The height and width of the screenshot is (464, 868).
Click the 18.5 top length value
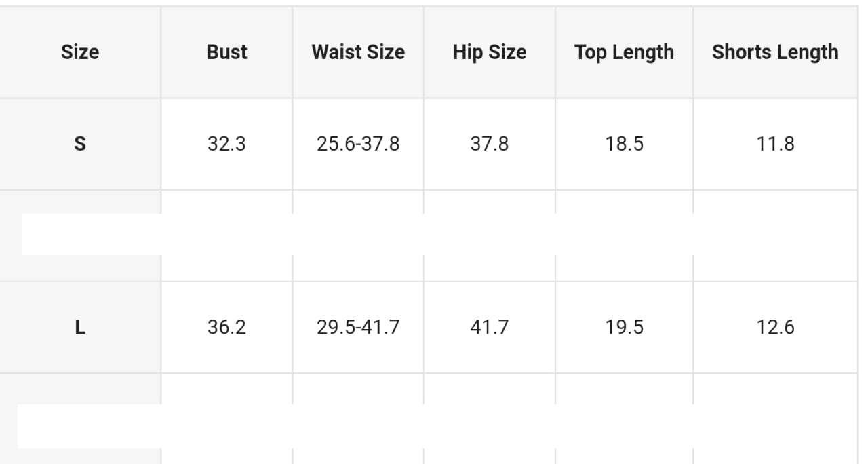(x=624, y=144)
